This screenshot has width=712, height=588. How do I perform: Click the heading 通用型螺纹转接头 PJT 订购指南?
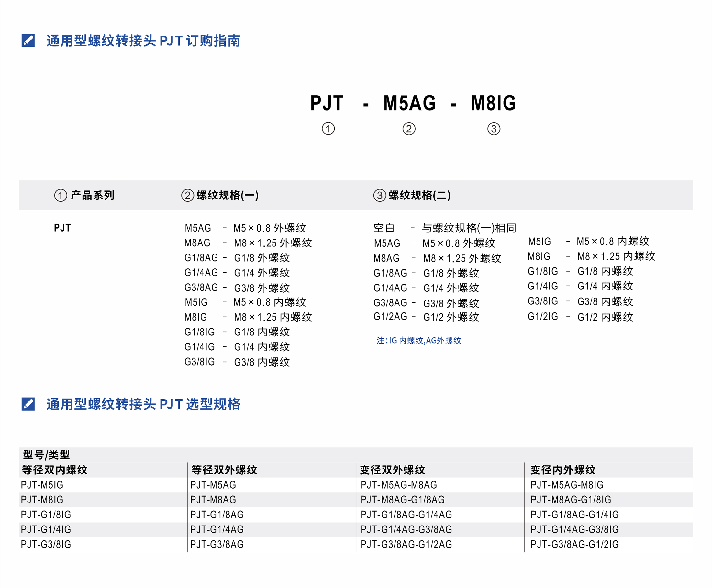(143, 41)
